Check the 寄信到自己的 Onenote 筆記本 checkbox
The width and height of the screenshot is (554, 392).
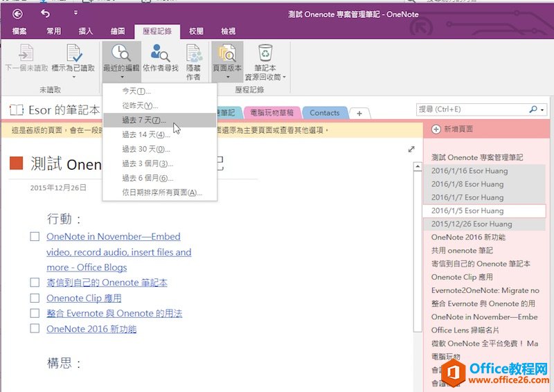pyautogui.click(x=35, y=283)
